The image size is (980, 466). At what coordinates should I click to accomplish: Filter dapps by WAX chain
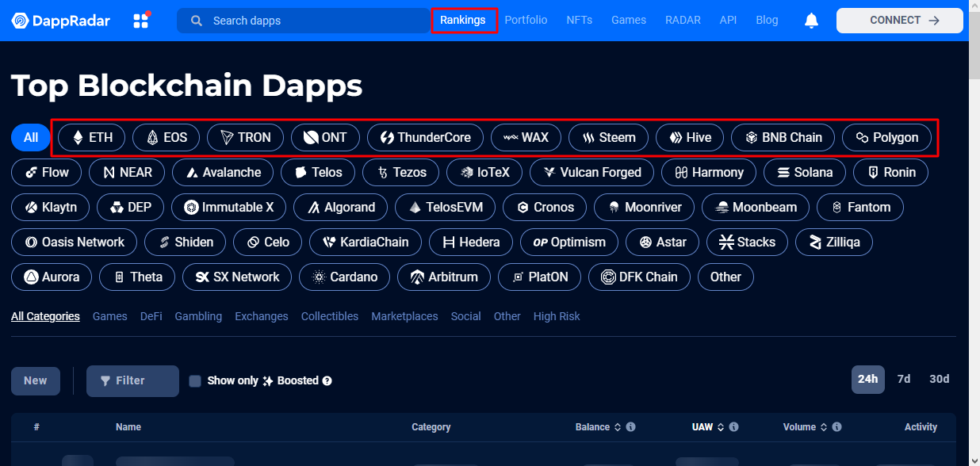pos(526,138)
